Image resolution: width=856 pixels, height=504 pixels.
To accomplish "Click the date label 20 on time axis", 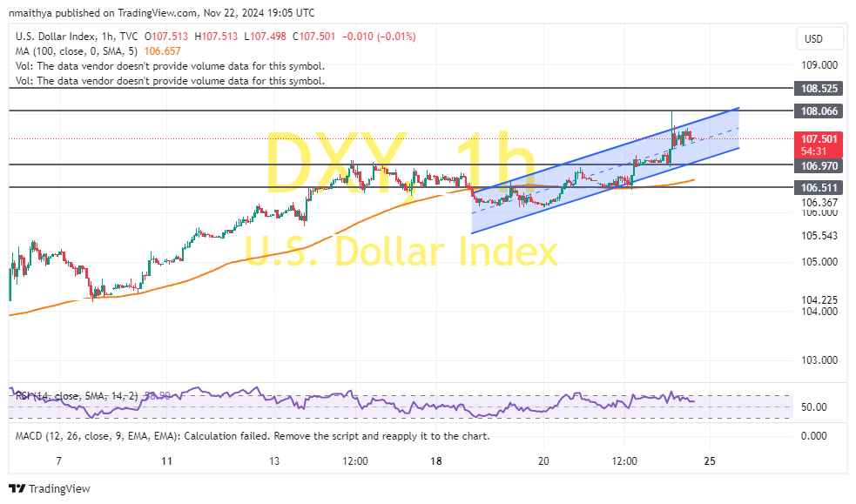I will [x=543, y=461].
